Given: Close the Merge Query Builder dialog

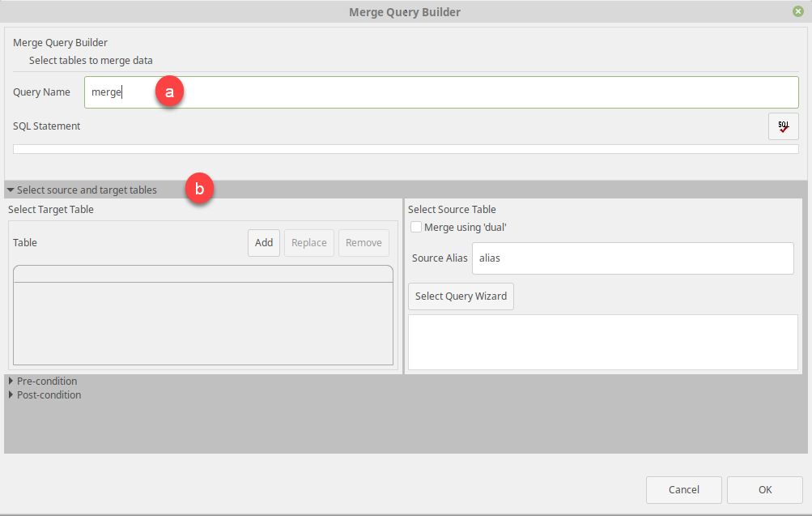Looking at the screenshot, I should pos(798,11).
